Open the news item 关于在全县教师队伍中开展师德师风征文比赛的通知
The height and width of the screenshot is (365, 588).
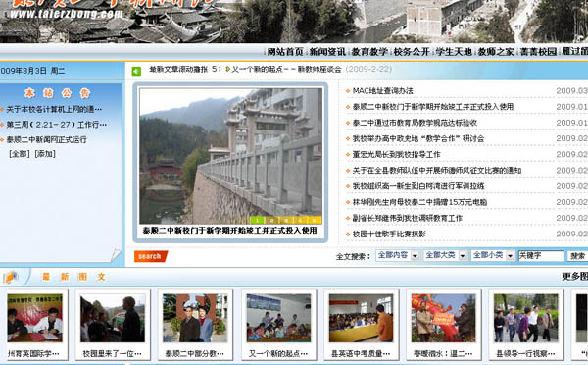coord(437,171)
